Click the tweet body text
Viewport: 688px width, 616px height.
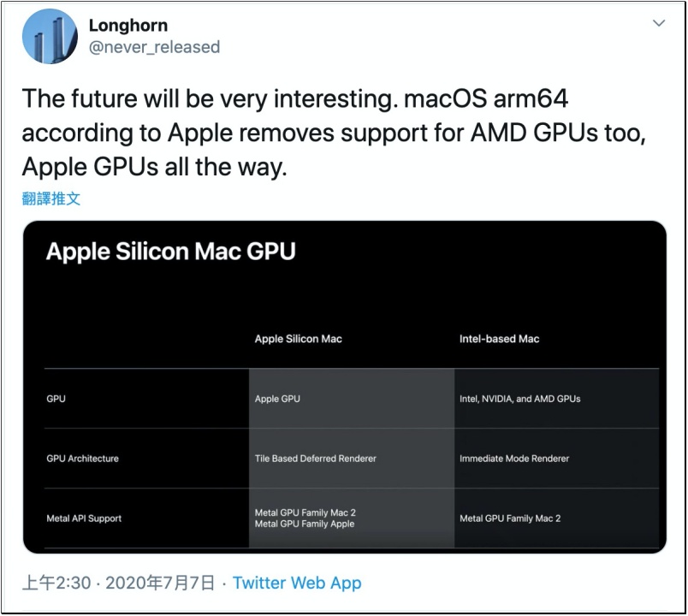(334, 133)
